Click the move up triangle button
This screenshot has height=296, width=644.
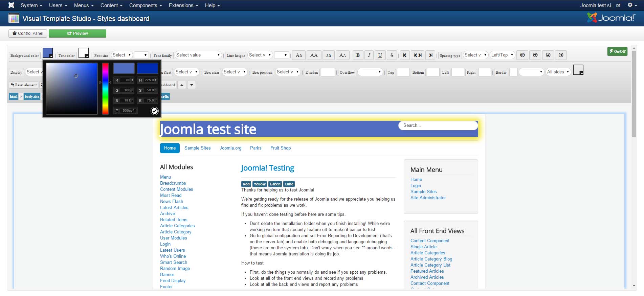(182, 85)
